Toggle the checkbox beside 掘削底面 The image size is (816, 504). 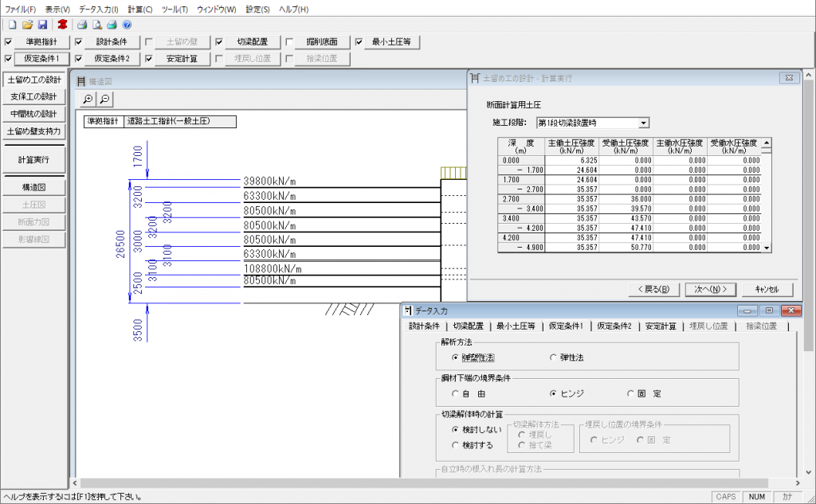(289, 42)
